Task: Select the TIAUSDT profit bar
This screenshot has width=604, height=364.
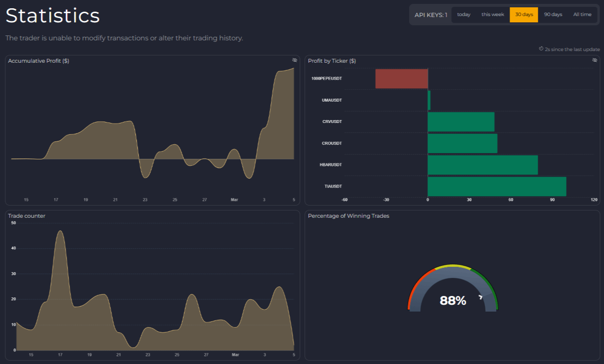Action: pyautogui.click(x=496, y=186)
